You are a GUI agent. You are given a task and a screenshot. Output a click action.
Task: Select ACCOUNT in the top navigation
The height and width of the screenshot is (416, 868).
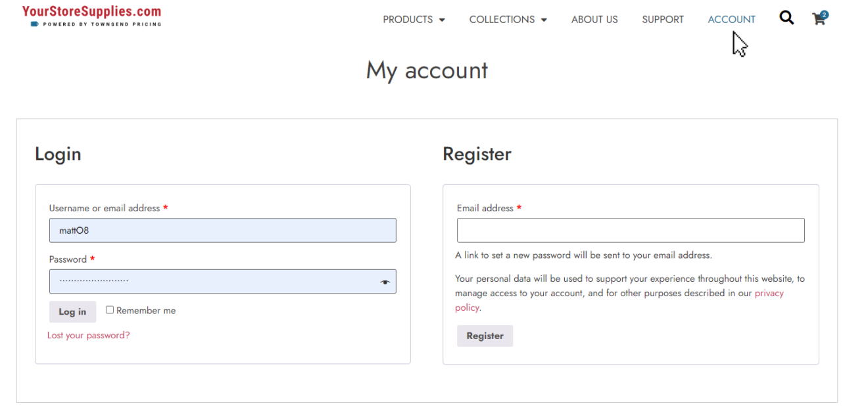[x=731, y=20]
